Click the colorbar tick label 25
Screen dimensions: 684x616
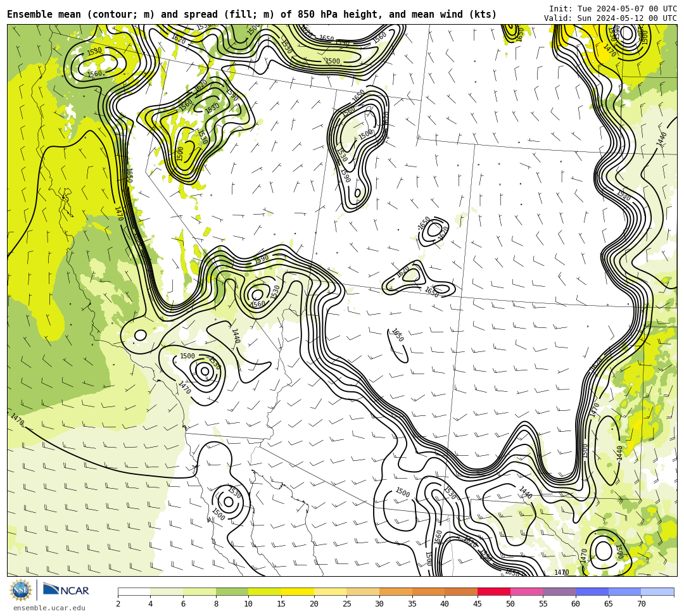347,604
